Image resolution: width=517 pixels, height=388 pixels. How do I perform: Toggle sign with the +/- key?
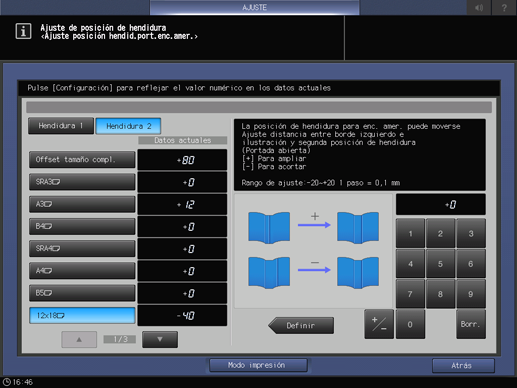coord(379,324)
